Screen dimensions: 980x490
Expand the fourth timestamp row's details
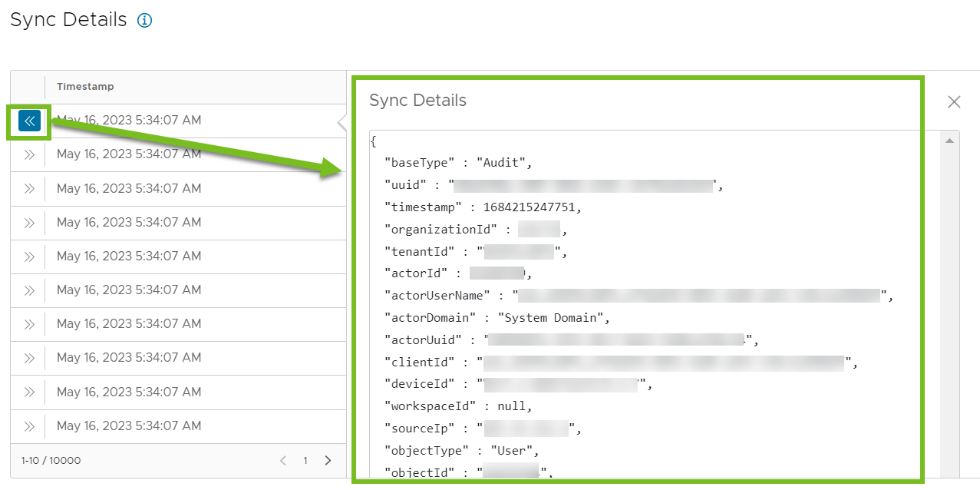tap(29, 223)
